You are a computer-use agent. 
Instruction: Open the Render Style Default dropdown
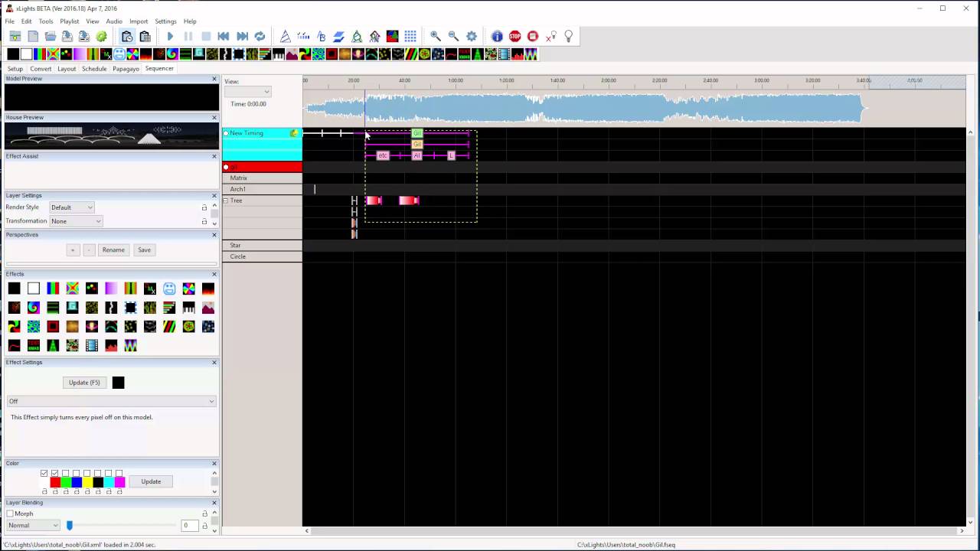click(72, 207)
